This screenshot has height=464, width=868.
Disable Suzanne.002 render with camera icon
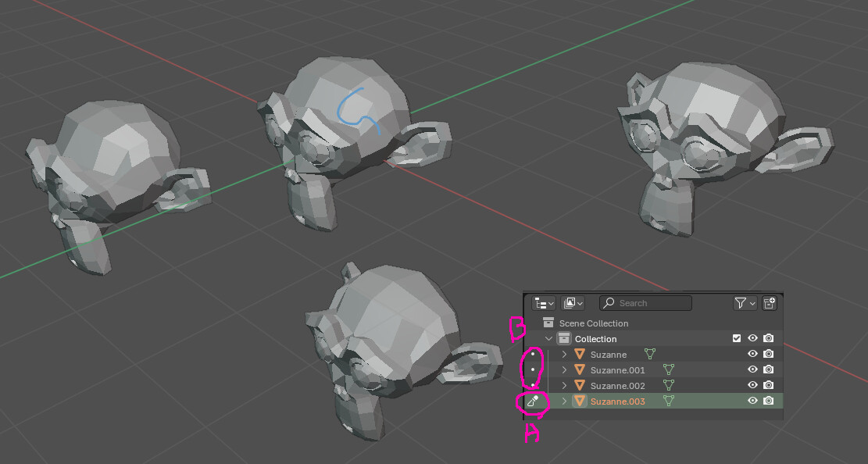pos(768,385)
